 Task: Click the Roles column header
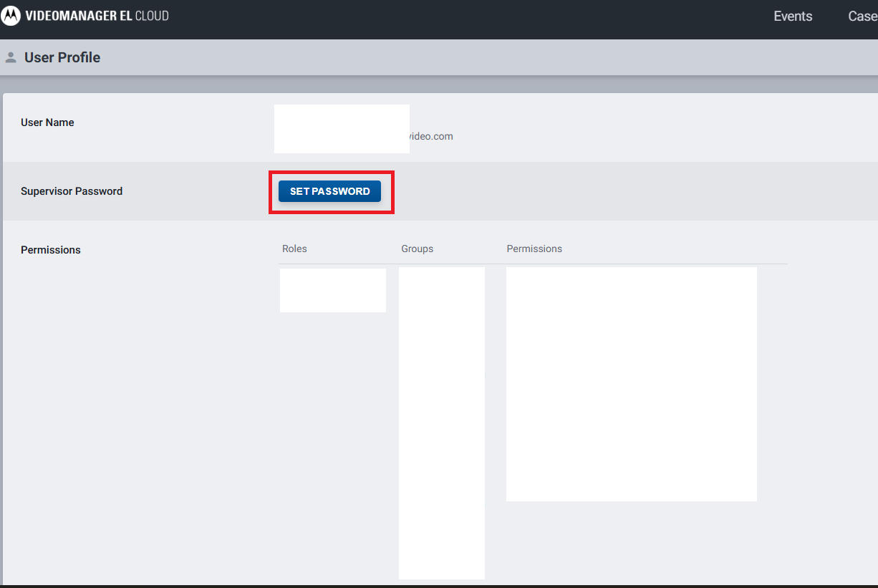[x=294, y=249]
